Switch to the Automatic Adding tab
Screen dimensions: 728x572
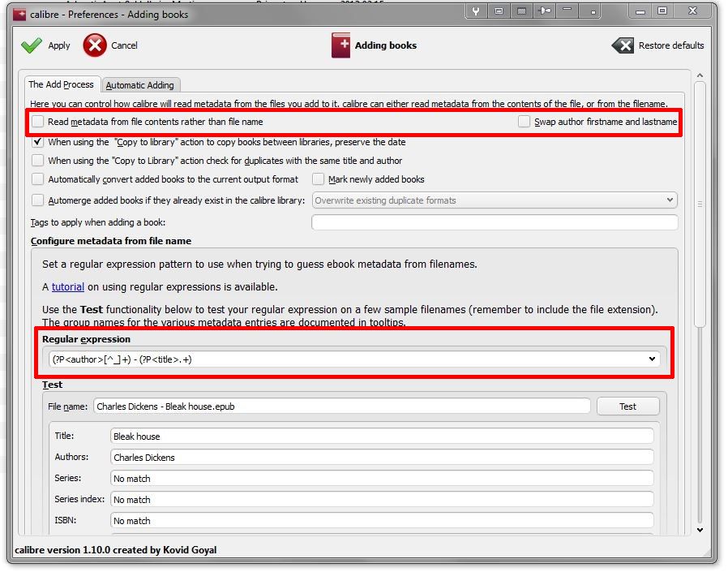point(139,85)
